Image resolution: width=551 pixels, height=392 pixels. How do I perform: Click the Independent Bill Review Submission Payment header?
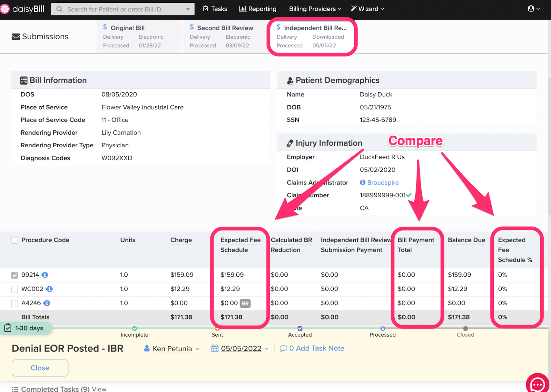point(356,245)
